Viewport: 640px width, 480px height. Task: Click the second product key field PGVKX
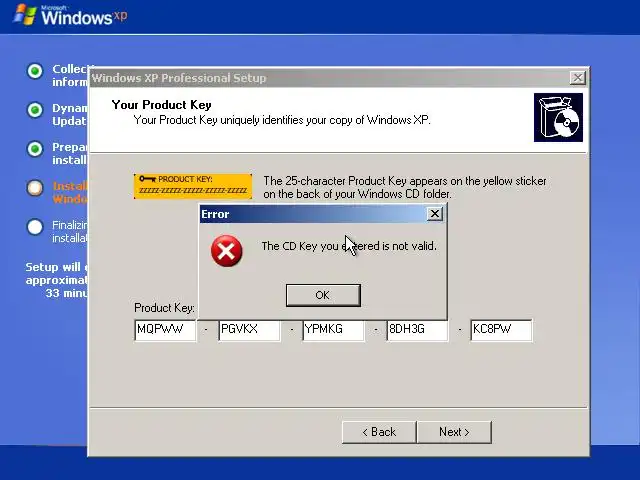click(249, 330)
